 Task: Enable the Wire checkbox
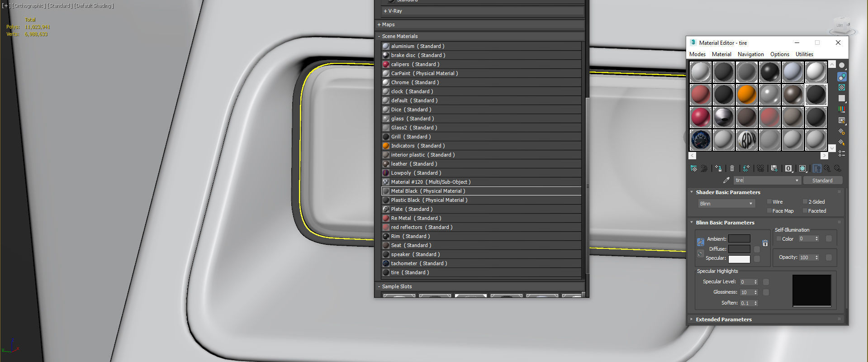769,201
